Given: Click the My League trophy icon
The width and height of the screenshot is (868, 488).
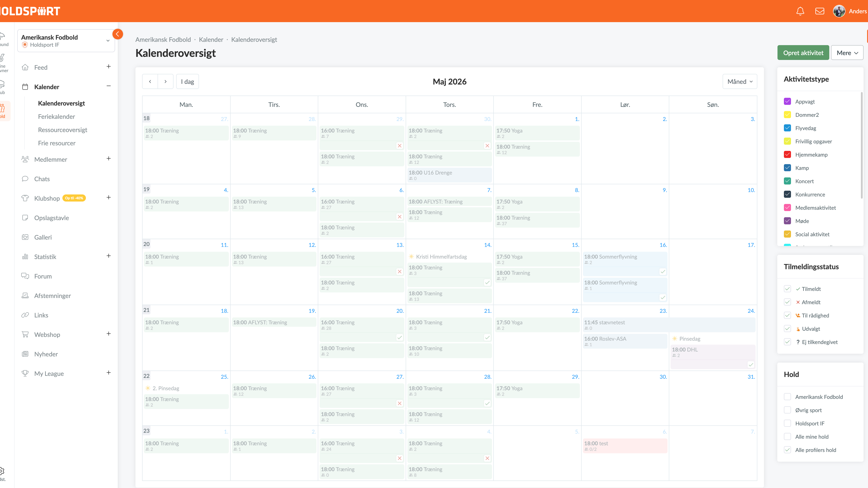Looking at the screenshot, I should pyautogui.click(x=25, y=373).
